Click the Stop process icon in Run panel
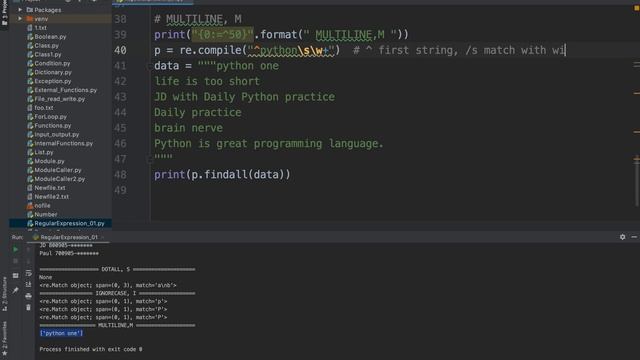Screen dimensions: 640x360 [16, 261]
